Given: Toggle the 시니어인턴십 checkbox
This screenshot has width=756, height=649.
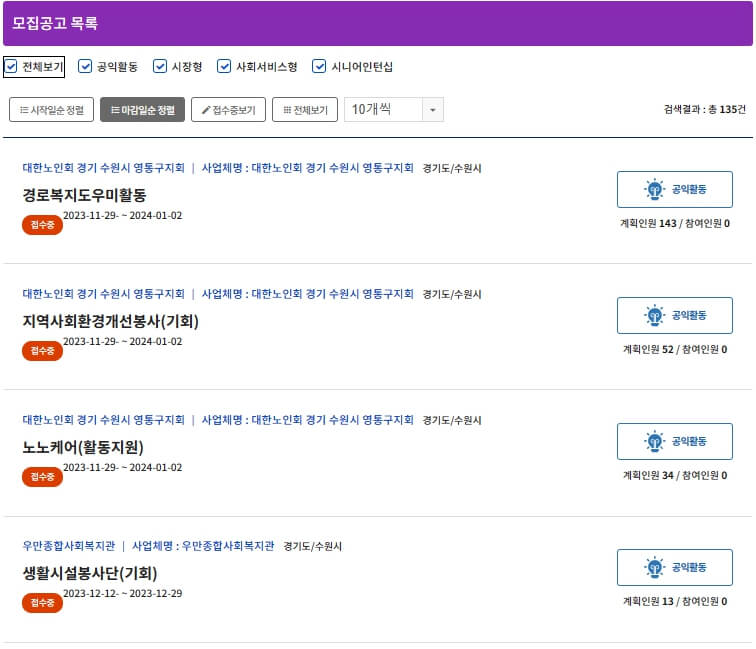Looking at the screenshot, I should [319, 66].
